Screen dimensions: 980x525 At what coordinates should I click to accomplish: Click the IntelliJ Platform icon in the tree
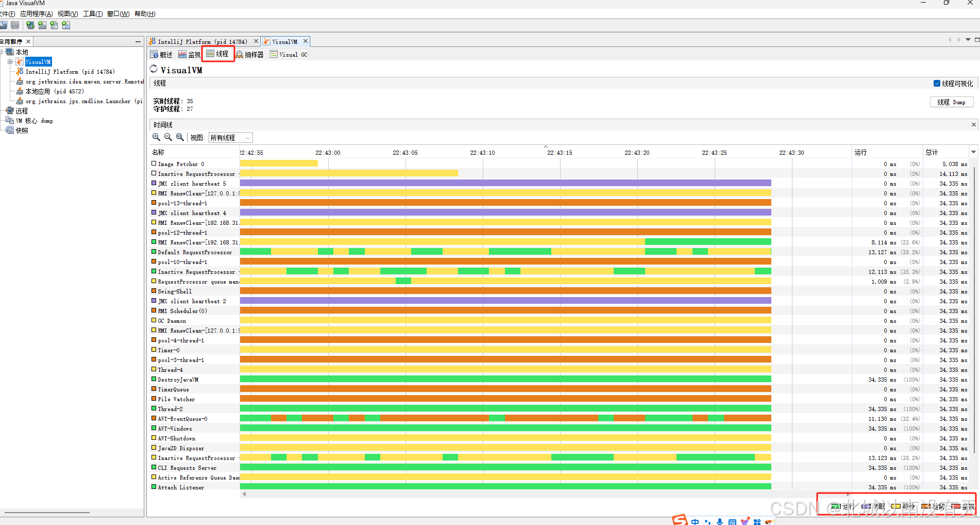coord(20,72)
